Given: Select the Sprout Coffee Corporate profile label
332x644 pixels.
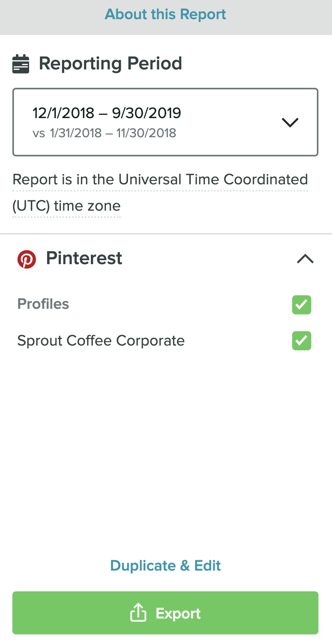Looking at the screenshot, I should pyautogui.click(x=101, y=341).
